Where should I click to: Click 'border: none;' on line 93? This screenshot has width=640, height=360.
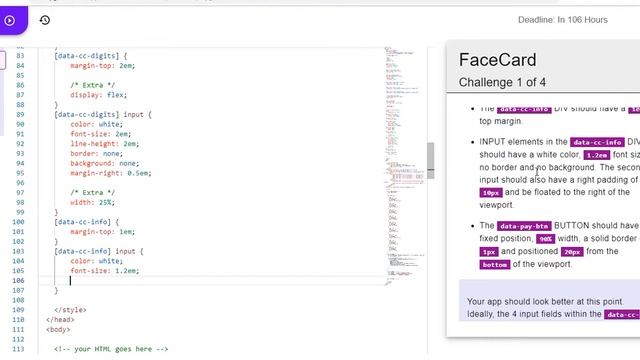pos(96,154)
